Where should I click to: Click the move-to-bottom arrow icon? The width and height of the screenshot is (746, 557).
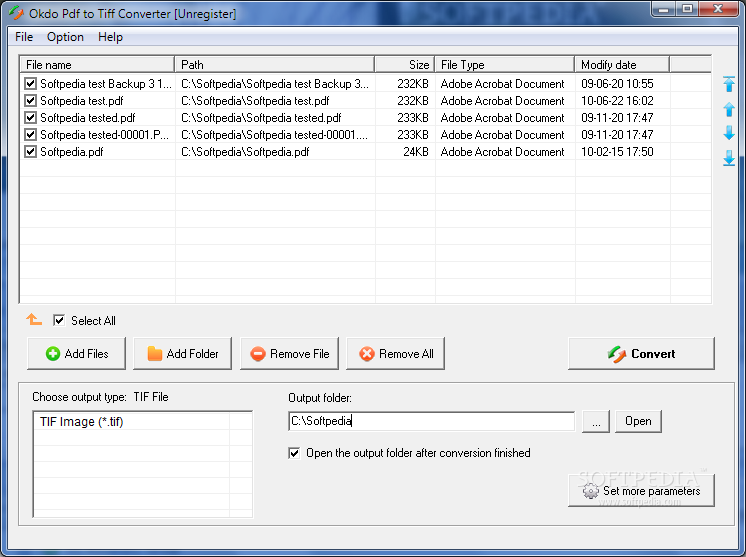pyautogui.click(x=728, y=158)
